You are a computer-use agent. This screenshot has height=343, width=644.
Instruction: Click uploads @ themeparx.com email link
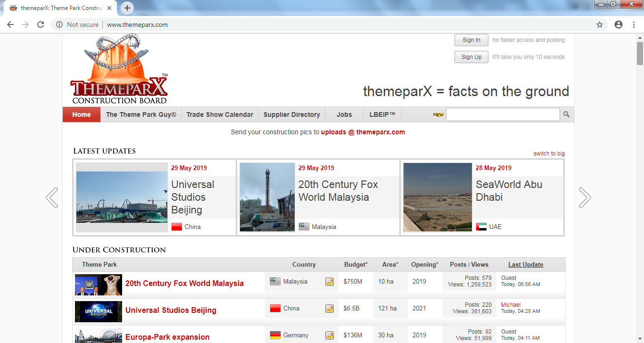click(x=363, y=132)
